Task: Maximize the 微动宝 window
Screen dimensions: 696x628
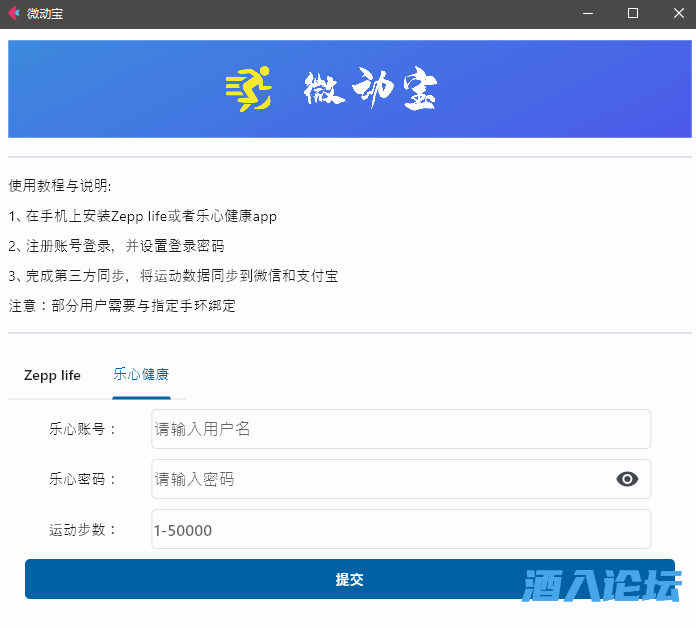Action: pos(633,13)
